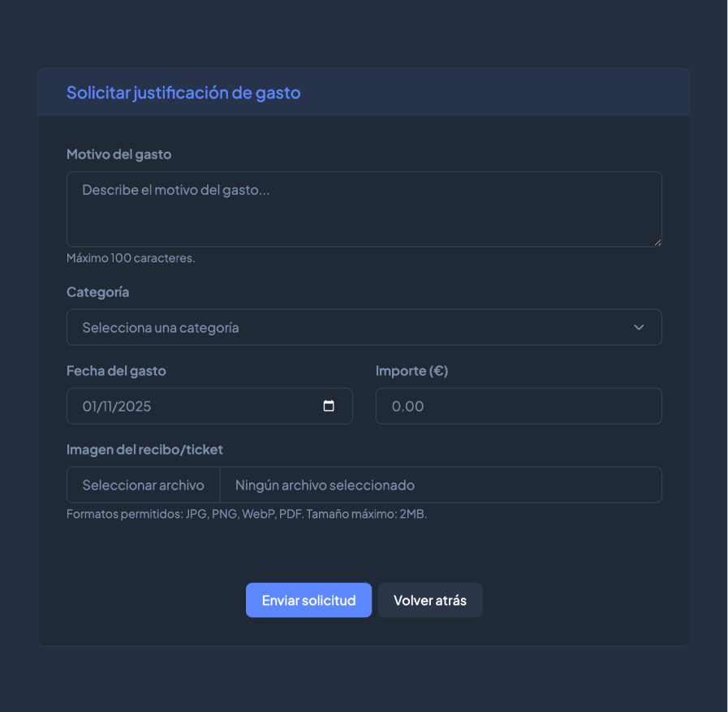Click the chevron arrow of category dropdown
This screenshot has width=728, height=712.
pyautogui.click(x=639, y=327)
